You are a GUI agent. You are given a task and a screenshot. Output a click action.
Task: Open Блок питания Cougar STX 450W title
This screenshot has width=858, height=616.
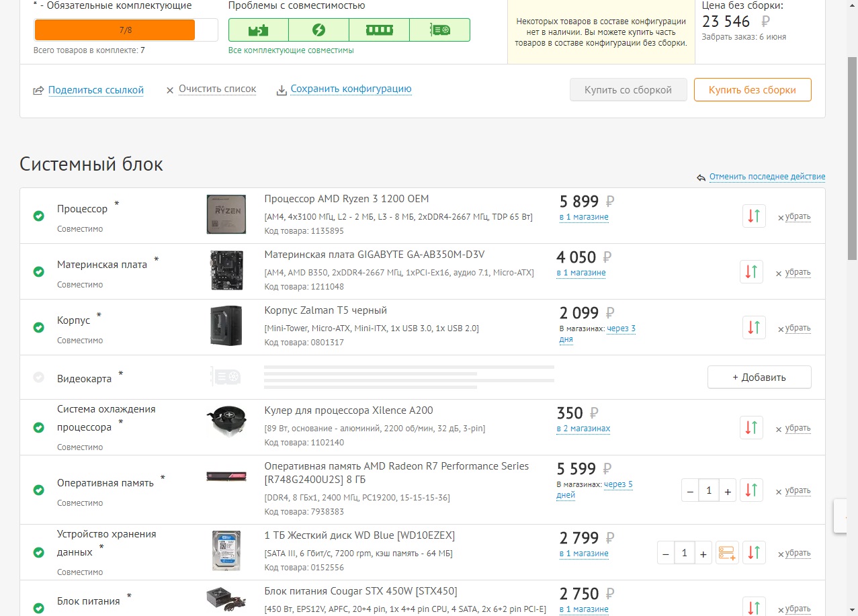click(361, 591)
